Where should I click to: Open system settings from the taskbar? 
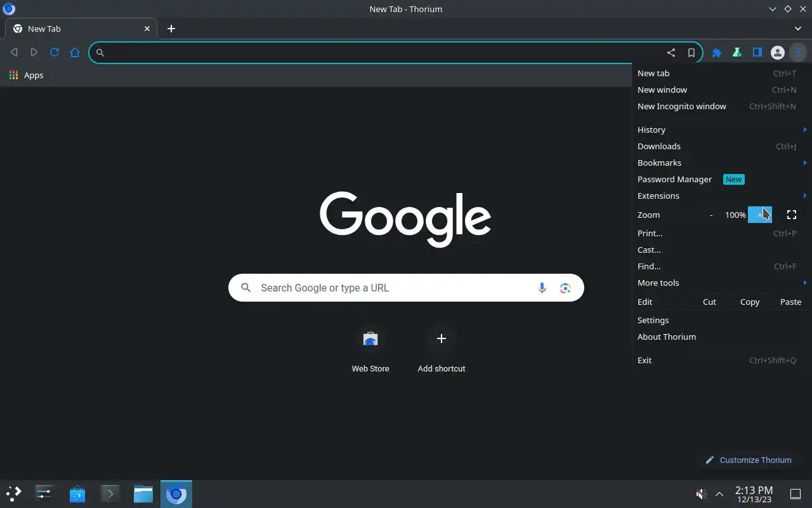(x=44, y=493)
